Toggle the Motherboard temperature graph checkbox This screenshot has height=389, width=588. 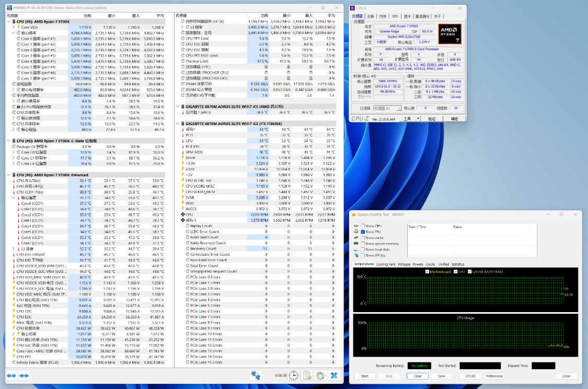tap(428, 272)
